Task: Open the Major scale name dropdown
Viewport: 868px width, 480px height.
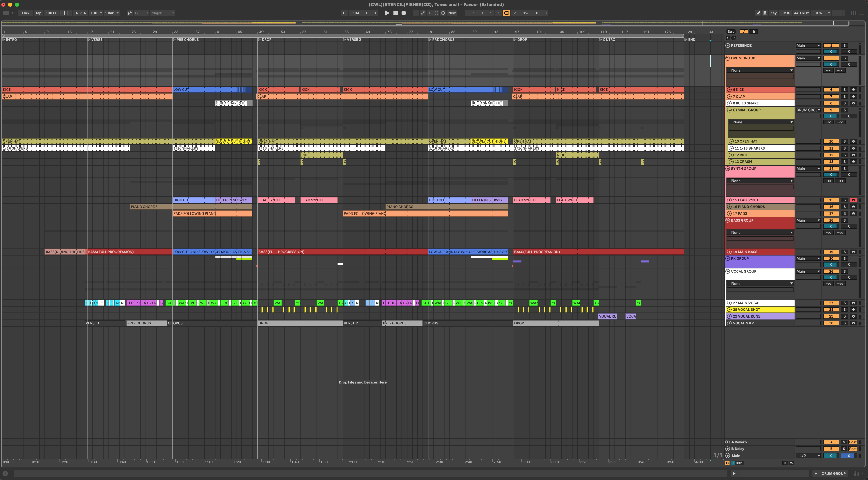Action: (x=163, y=13)
